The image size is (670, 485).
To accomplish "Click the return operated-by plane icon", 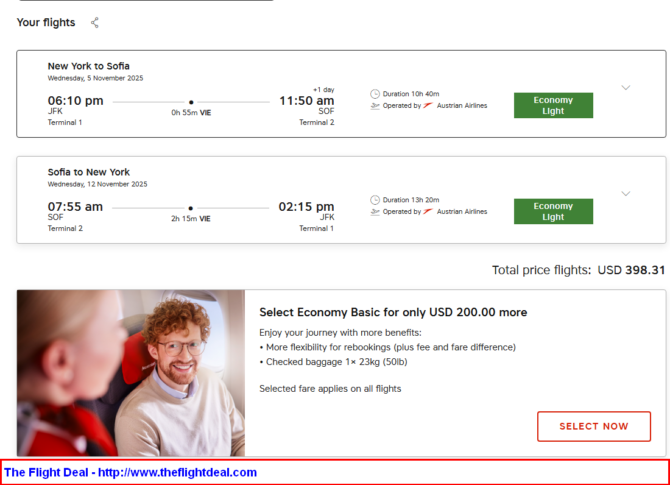I will point(375,211).
